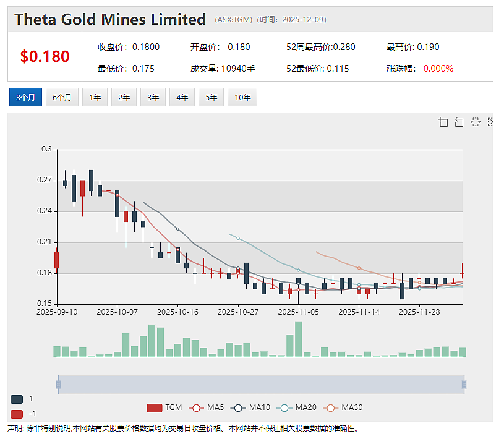Click the 最低价: 0.175 value
The image size is (504, 439).
click(126, 69)
